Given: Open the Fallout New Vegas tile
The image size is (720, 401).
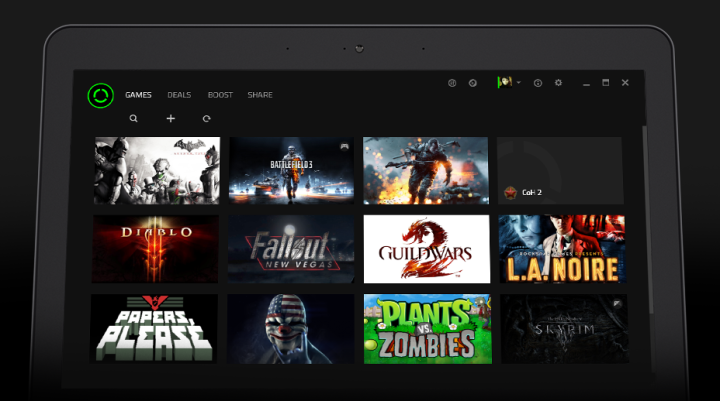Looking at the screenshot, I should (291, 249).
